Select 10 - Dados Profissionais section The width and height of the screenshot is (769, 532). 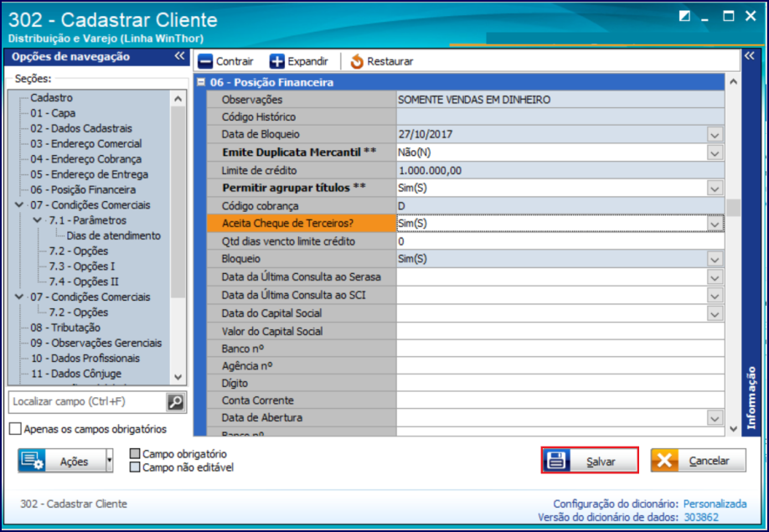click(85, 359)
